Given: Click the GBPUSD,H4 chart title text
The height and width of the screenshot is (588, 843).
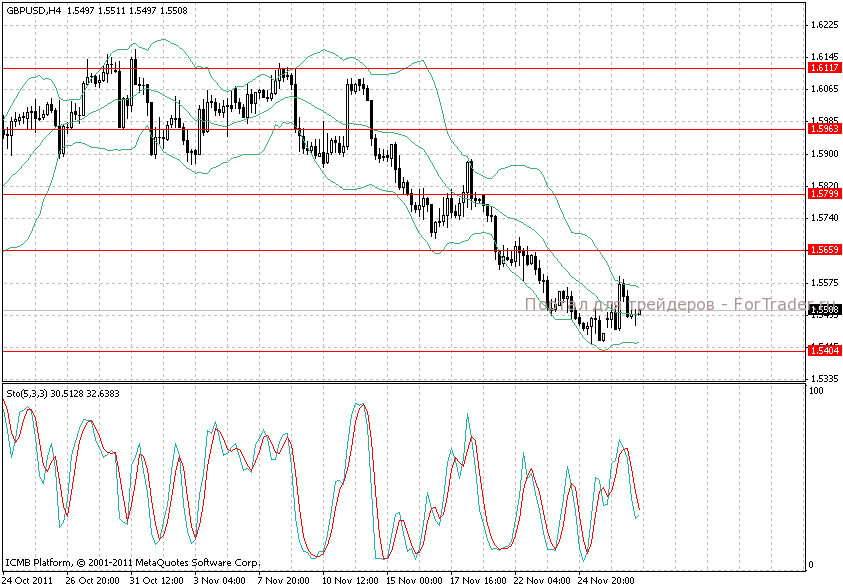Looking at the screenshot, I should tap(33, 9).
